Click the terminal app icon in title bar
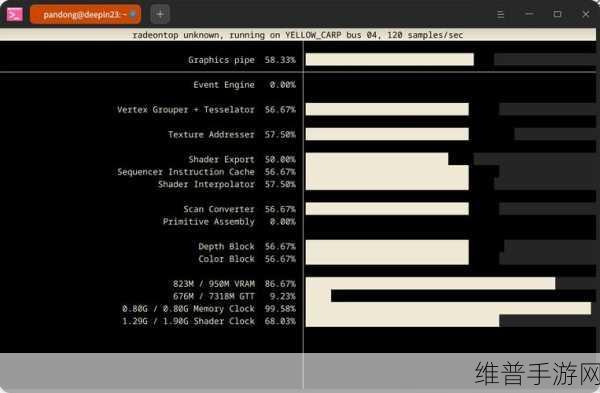The height and width of the screenshot is (393, 600). click(15, 15)
